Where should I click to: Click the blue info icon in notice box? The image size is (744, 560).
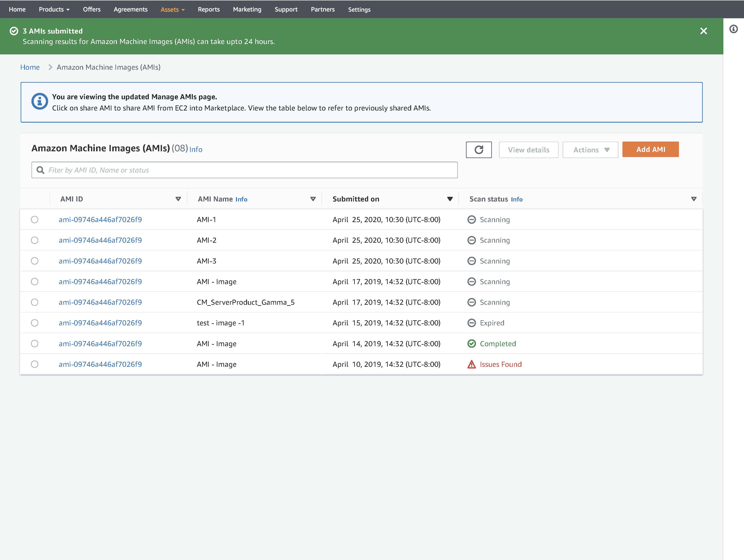pyautogui.click(x=40, y=101)
